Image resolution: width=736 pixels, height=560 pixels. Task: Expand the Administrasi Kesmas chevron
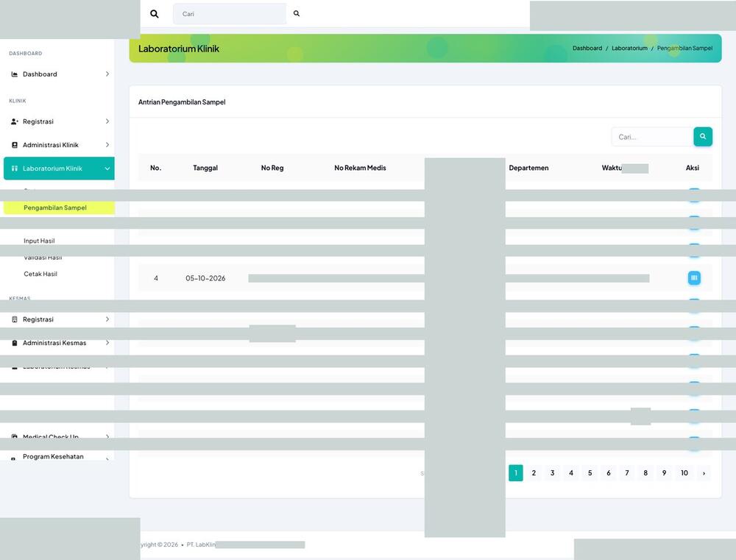(x=107, y=343)
